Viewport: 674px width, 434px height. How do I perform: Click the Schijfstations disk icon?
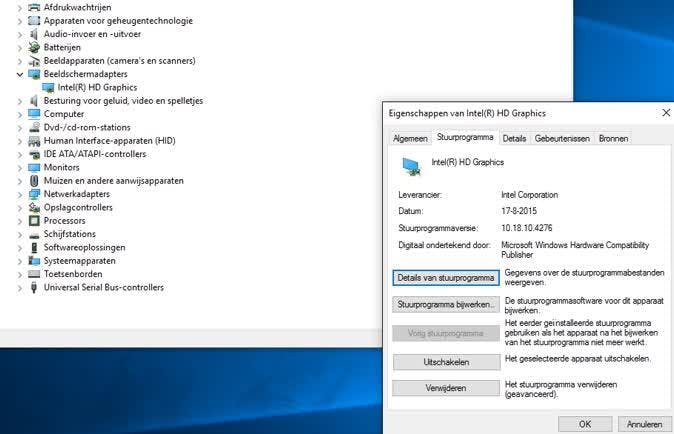tap(34, 235)
